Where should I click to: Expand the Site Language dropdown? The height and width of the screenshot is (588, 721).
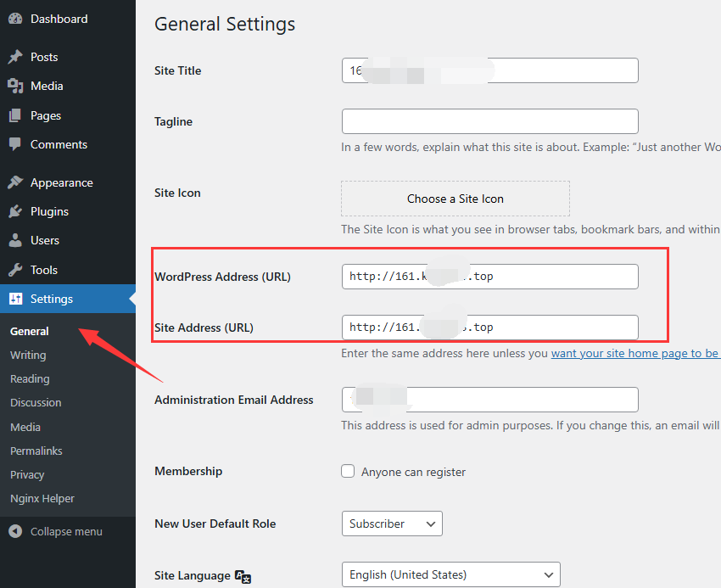pyautogui.click(x=450, y=574)
